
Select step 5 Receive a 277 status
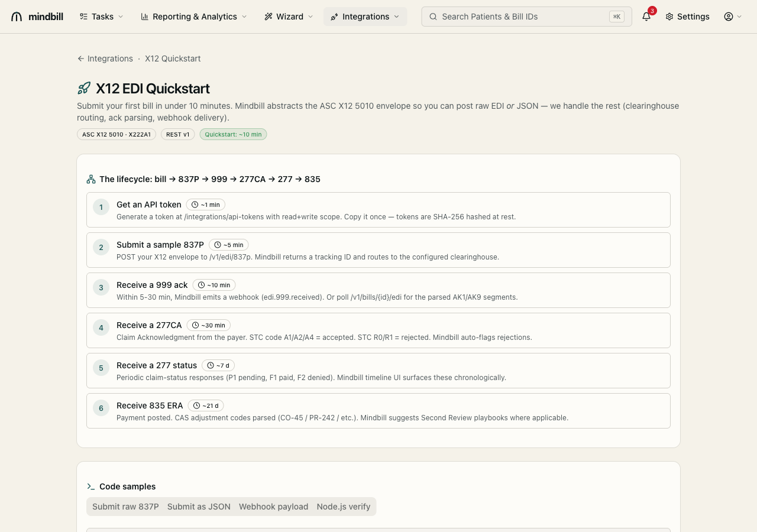(378, 371)
